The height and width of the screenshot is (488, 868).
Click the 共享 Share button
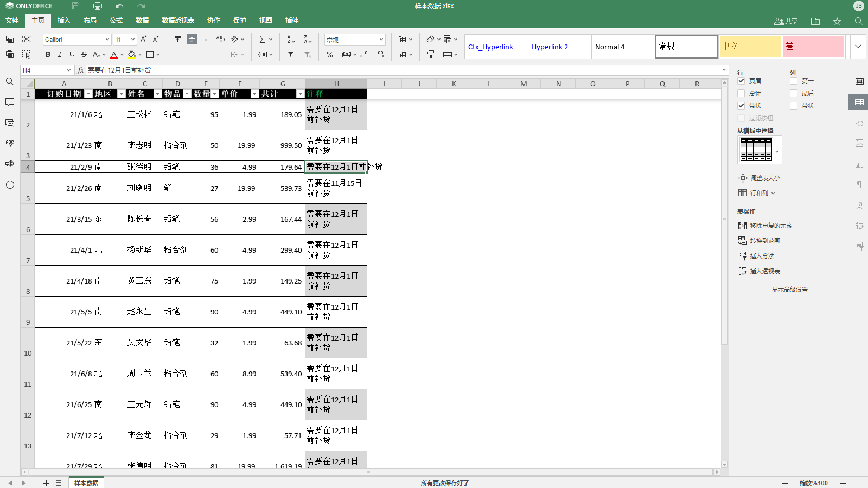click(x=786, y=21)
